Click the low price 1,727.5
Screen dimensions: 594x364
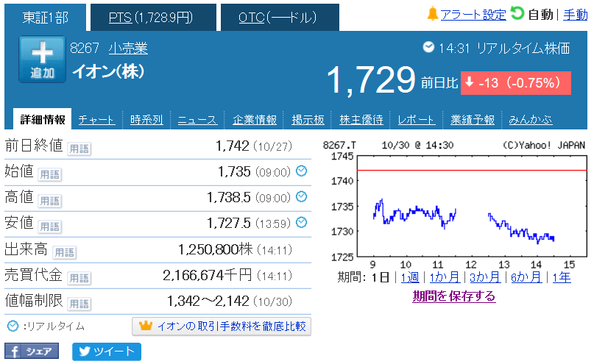[228, 223]
